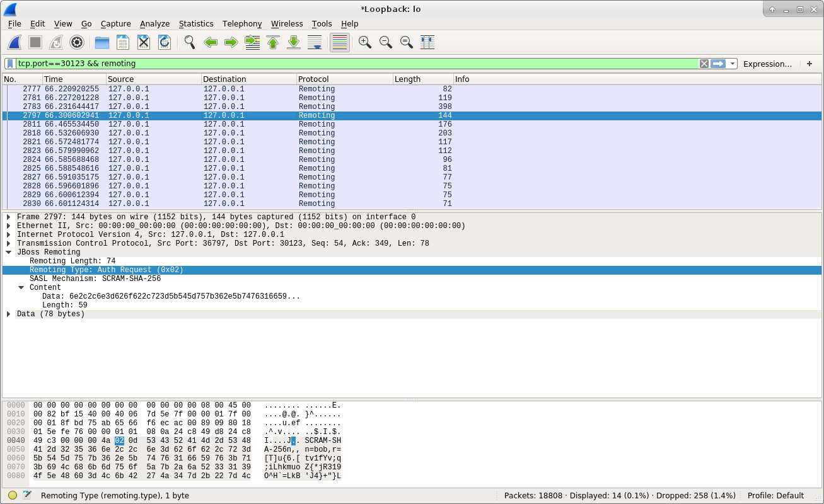Add a display filter button with plus
The width and height of the screenshot is (824, 504).
pyautogui.click(x=809, y=64)
